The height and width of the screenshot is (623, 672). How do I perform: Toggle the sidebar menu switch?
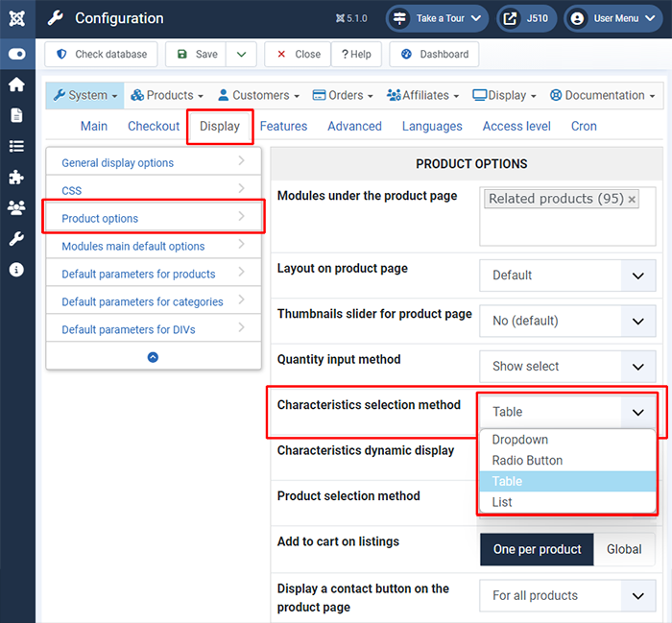[17, 54]
